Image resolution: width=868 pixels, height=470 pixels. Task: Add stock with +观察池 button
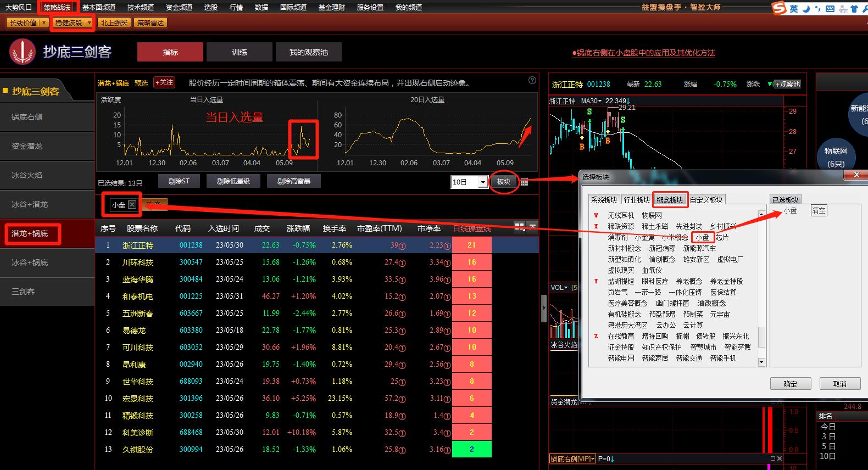pos(787,84)
